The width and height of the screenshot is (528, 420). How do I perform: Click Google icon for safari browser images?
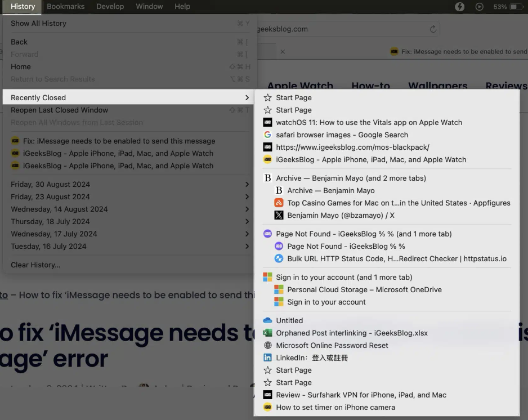coord(267,135)
